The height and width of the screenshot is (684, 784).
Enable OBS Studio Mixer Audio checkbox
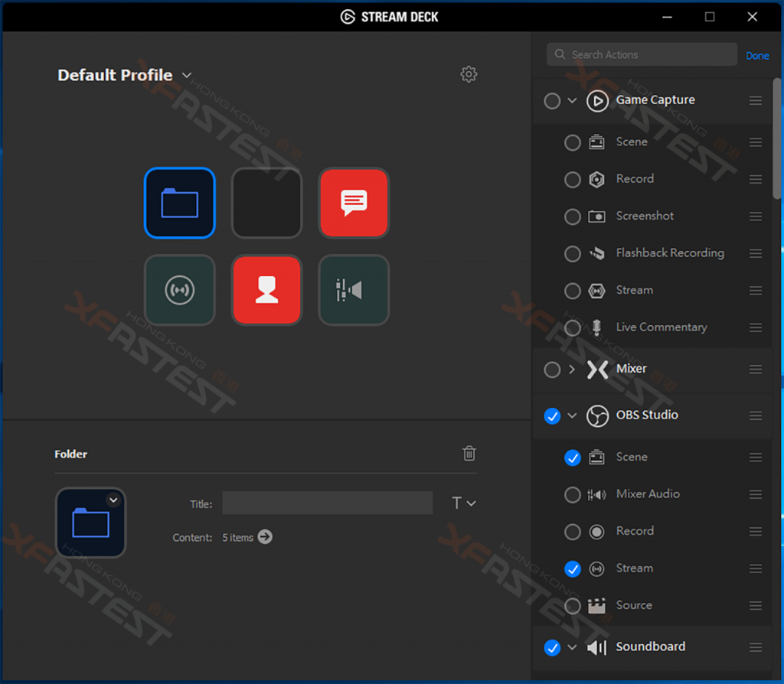pyautogui.click(x=573, y=495)
